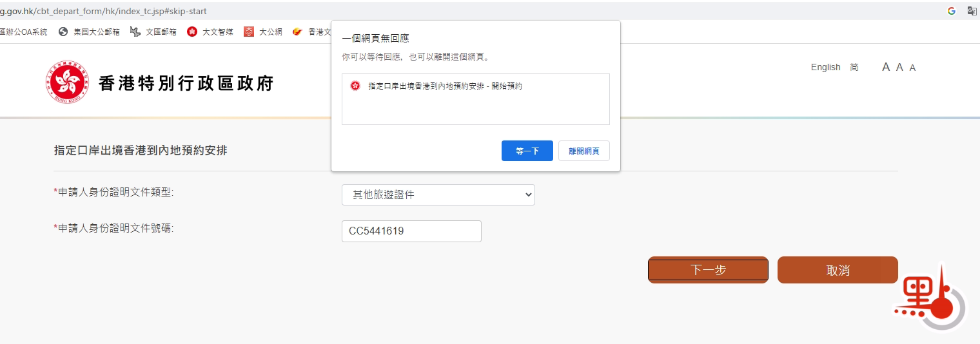Click the red 點 logo watermark
980x344 pixels.
(928, 300)
